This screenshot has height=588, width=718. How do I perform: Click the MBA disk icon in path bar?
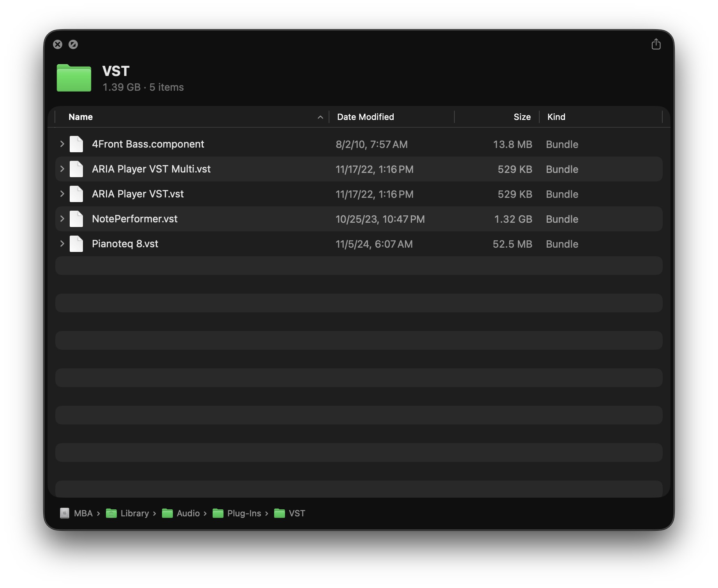coord(65,513)
